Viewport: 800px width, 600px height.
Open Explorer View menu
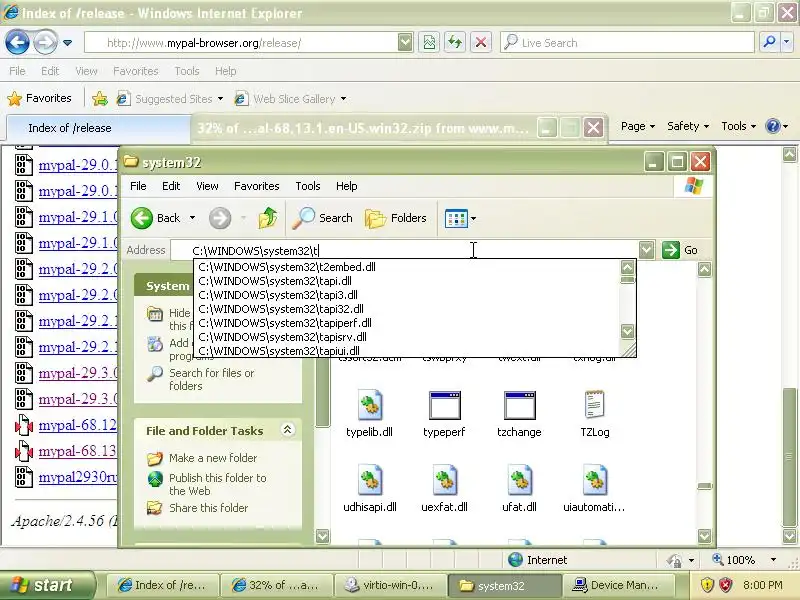(207, 186)
